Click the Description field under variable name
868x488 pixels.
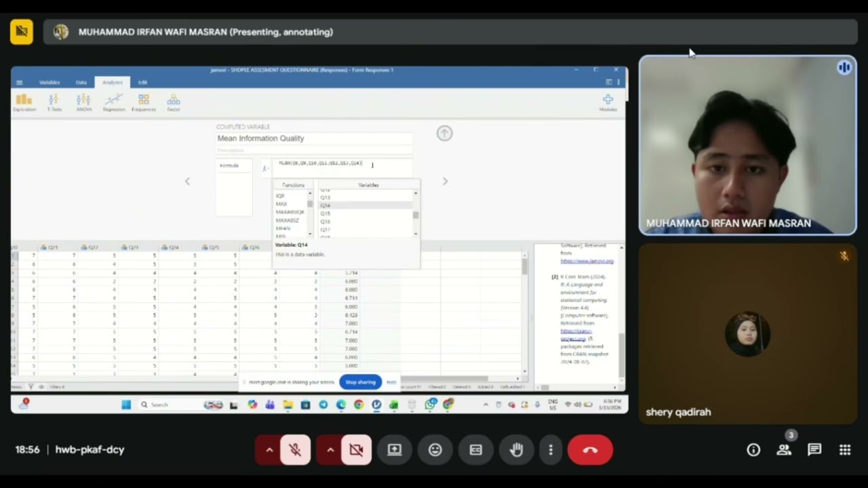click(315, 150)
